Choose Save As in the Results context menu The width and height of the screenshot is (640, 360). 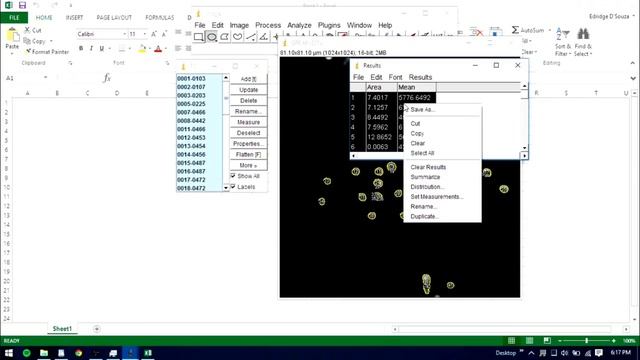click(x=422, y=109)
